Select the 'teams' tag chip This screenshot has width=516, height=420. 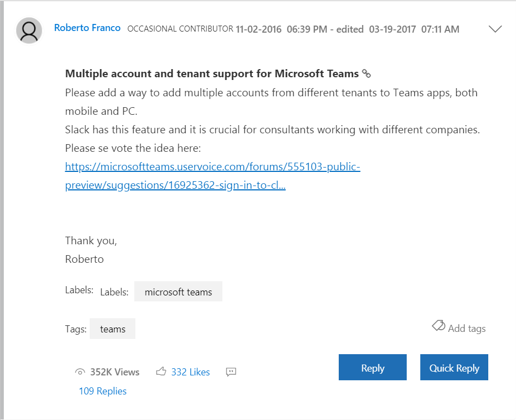[113, 329]
